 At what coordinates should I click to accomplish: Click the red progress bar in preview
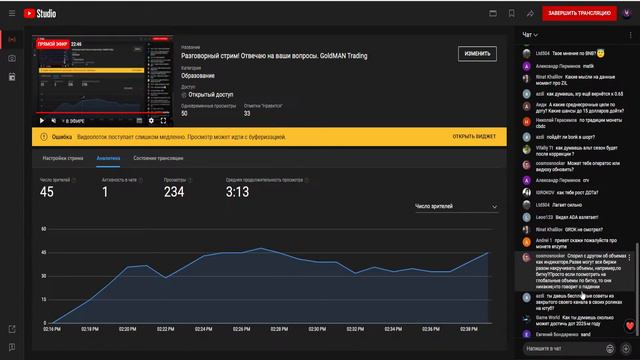coord(102,113)
